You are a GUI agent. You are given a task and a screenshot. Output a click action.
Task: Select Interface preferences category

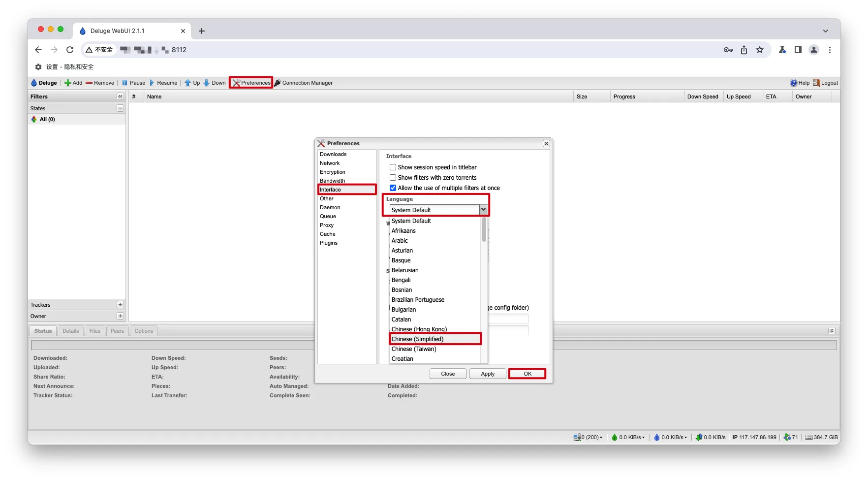tap(347, 190)
